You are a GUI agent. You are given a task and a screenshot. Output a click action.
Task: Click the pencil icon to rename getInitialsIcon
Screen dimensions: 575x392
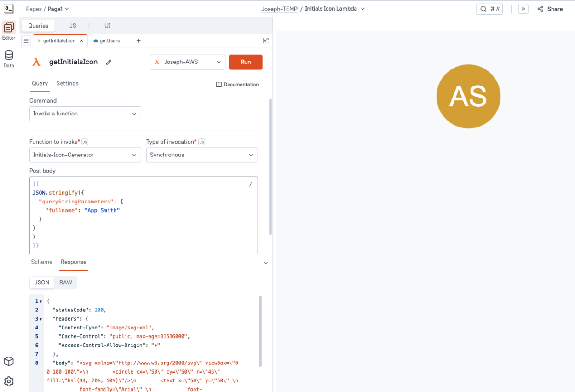click(109, 62)
